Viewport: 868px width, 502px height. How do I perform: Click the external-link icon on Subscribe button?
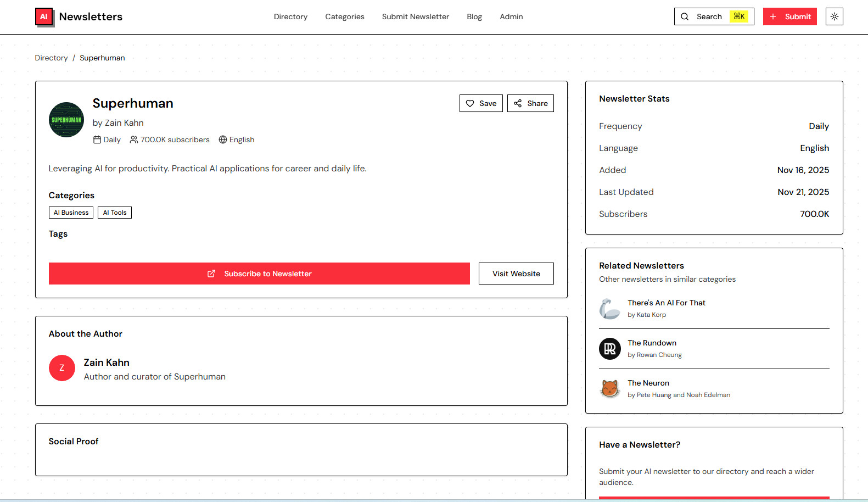[211, 274]
